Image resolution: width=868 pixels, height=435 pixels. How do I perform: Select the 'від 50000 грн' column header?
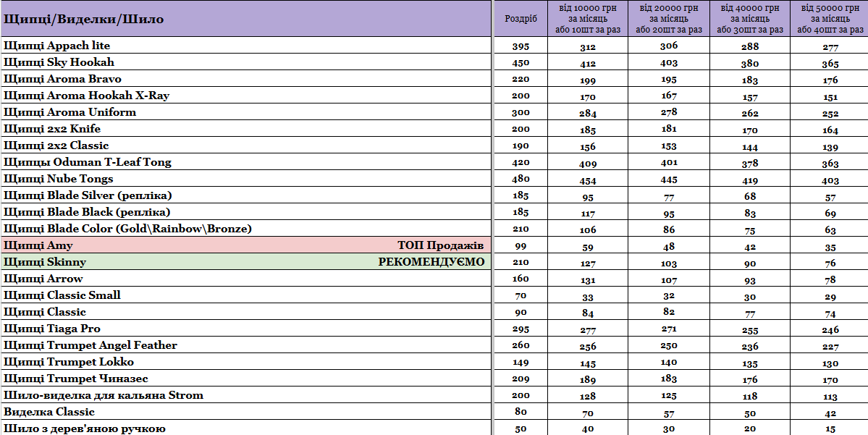point(830,19)
